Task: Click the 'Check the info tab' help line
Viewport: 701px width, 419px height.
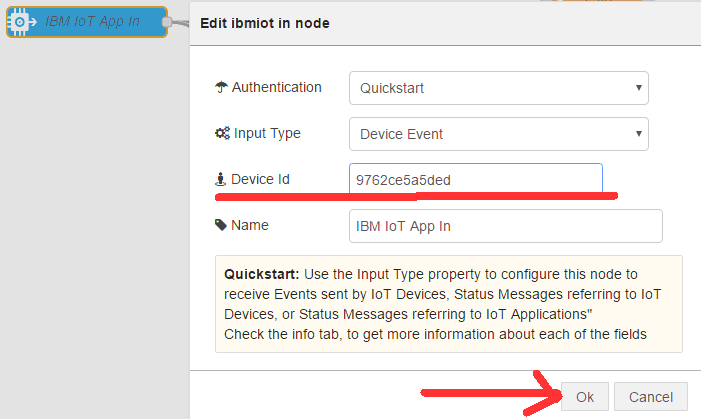Action: pos(435,334)
